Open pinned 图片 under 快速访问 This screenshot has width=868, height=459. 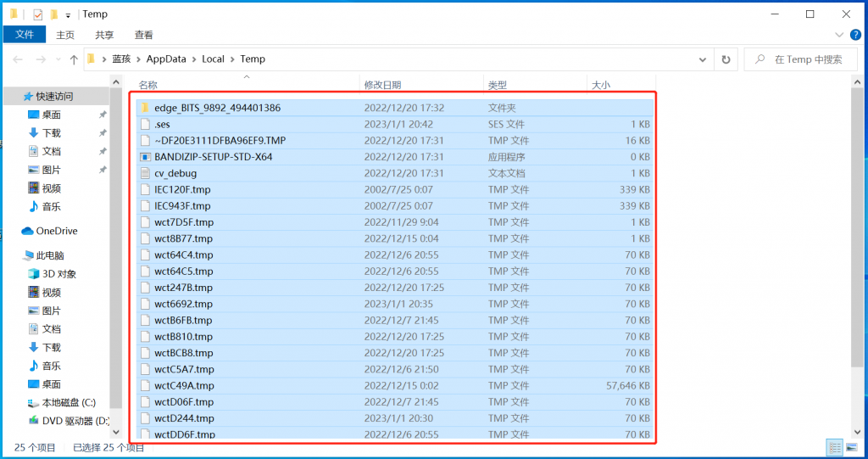coord(52,170)
